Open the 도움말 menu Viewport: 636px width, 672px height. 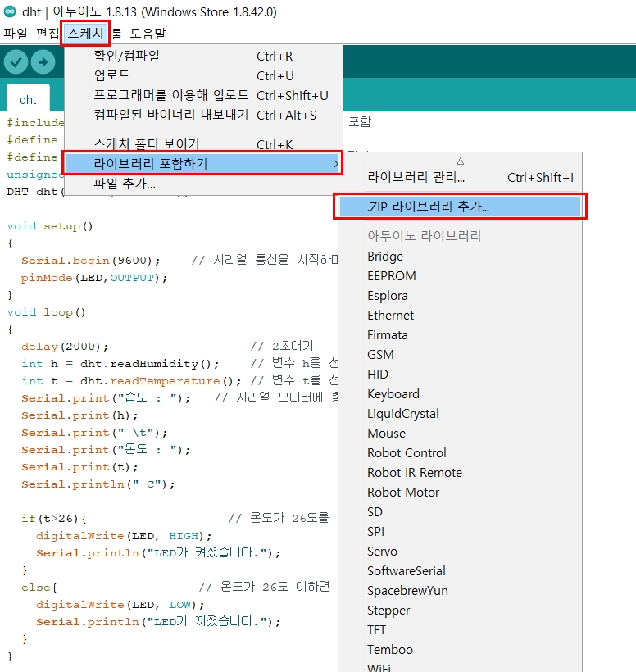148,34
